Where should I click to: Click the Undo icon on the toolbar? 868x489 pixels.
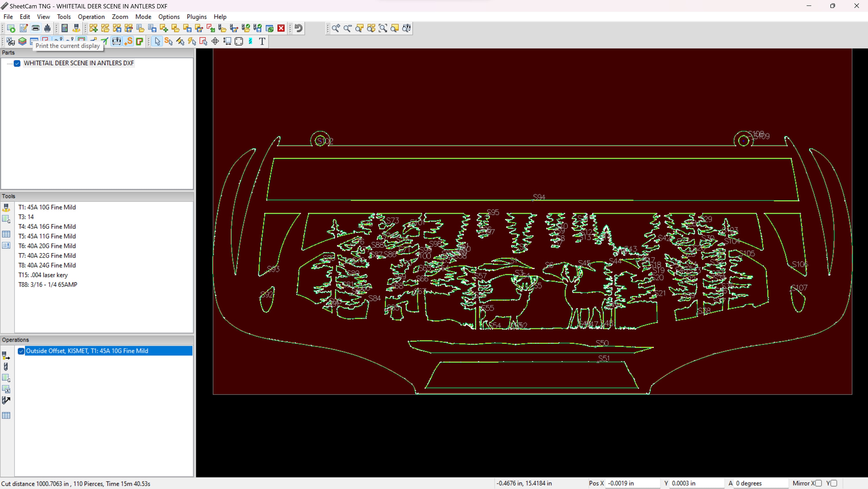(298, 28)
